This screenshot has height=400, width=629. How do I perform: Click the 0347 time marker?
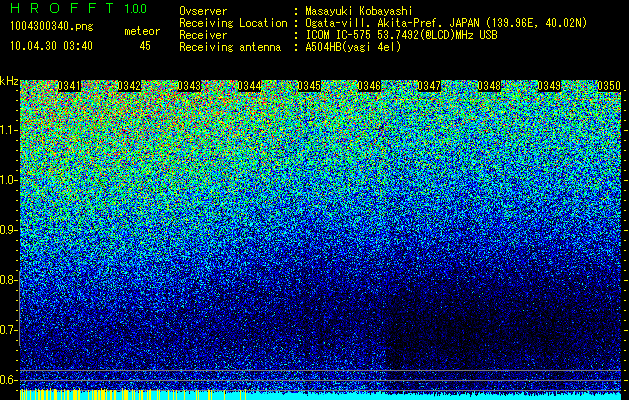click(x=429, y=86)
